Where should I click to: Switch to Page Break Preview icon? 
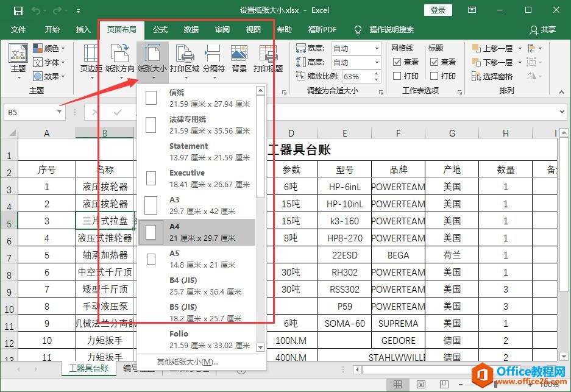(x=444, y=384)
